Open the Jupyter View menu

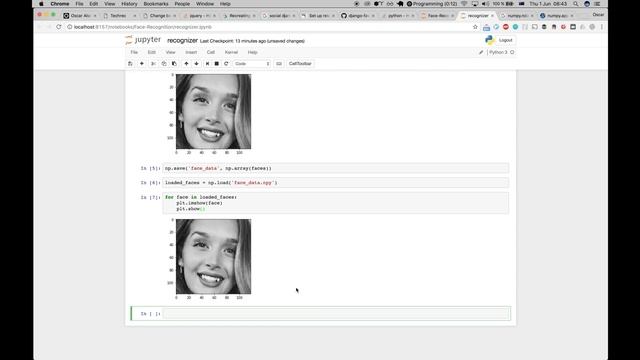point(170,52)
